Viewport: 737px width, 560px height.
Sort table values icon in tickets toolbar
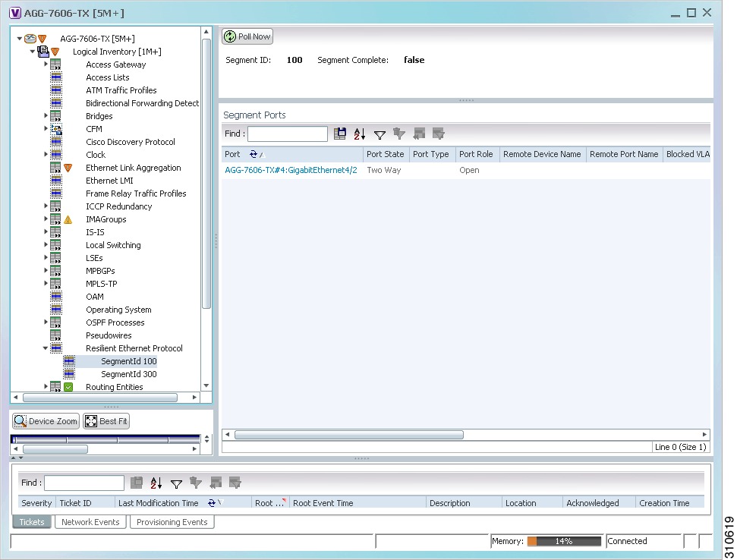[x=156, y=483]
